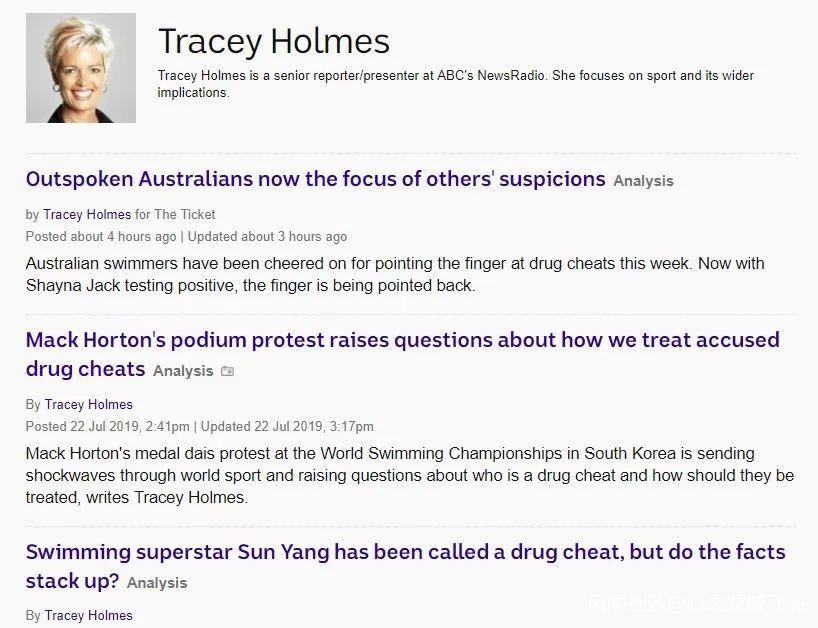Screen dimensions: 818x628
Task: Click the 'Posted 22 Jul 2019, 2:41pm' timestamp
Action: tap(107, 426)
